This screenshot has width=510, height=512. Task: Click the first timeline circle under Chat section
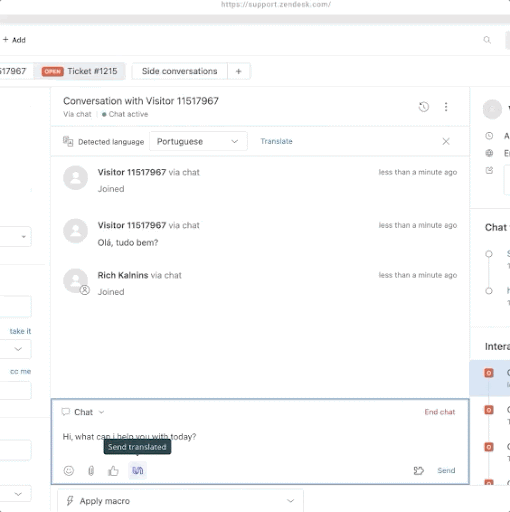(x=489, y=254)
